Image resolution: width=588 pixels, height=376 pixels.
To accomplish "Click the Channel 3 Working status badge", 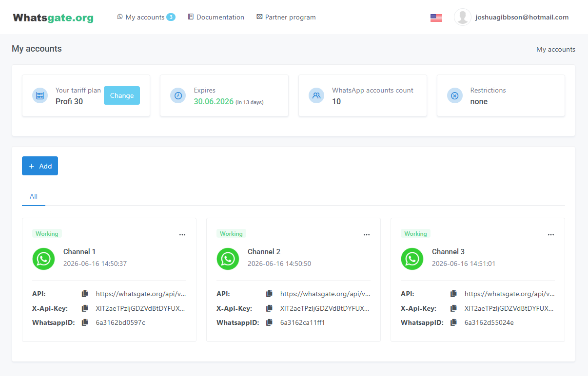I will (x=416, y=234).
